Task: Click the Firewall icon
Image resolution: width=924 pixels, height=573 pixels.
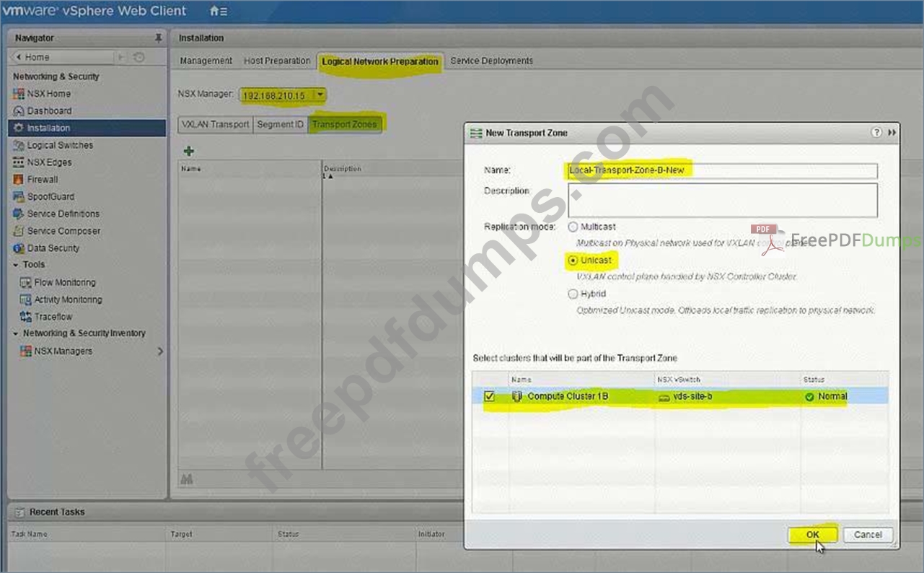Action: click(x=19, y=179)
